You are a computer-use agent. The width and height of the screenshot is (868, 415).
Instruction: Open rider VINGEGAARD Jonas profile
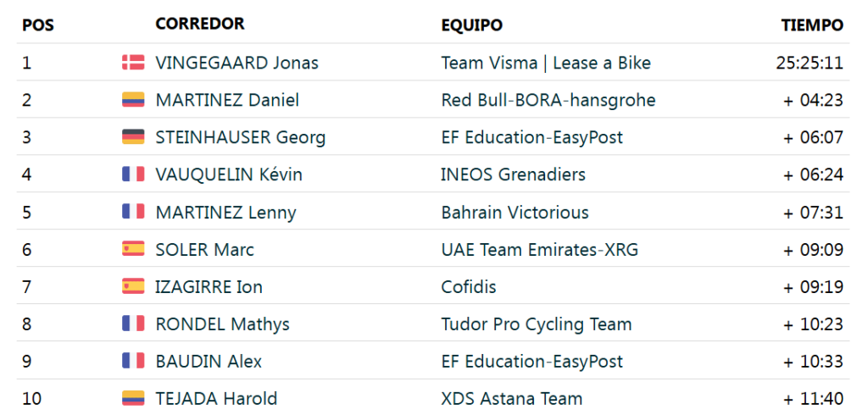point(236,63)
